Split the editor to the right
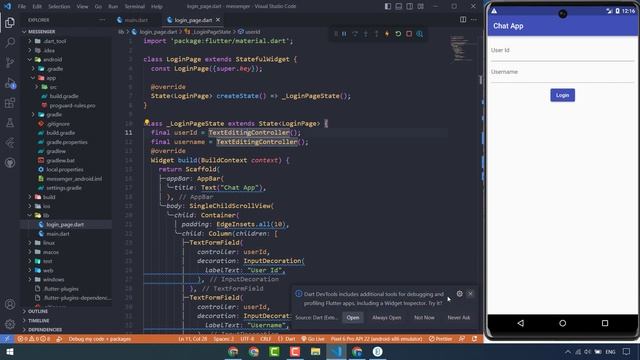This screenshot has width=640, height=360. [463, 20]
